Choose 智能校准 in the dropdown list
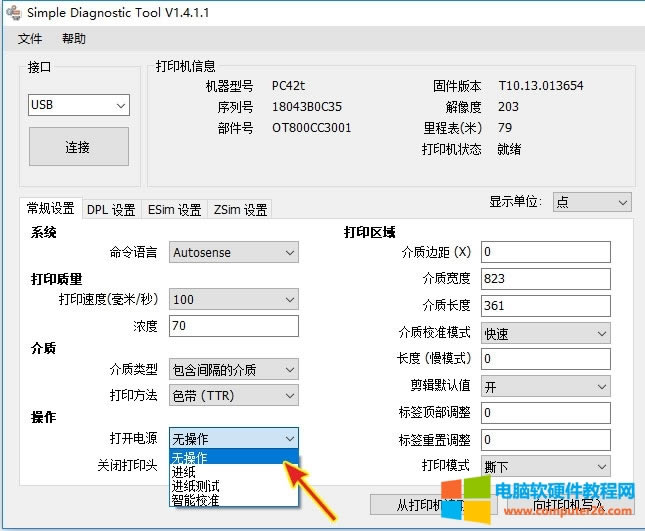This screenshot has height=531, width=645. [x=196, y=500]
